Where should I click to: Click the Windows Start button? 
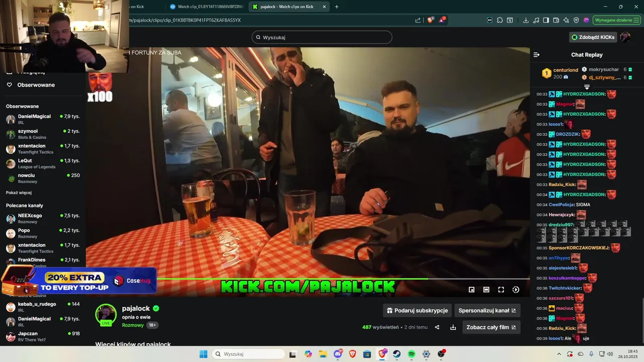point(203,354)
